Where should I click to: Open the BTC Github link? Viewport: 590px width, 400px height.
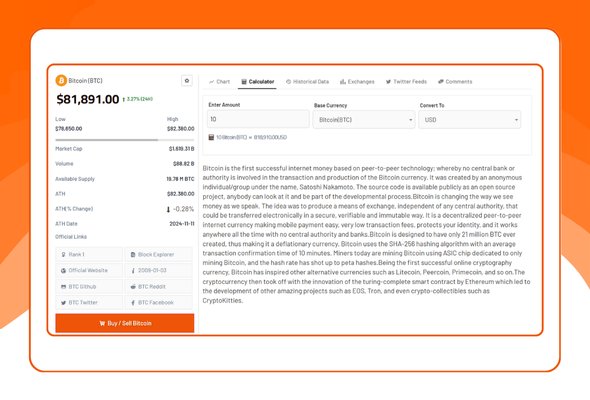[89, 287]
